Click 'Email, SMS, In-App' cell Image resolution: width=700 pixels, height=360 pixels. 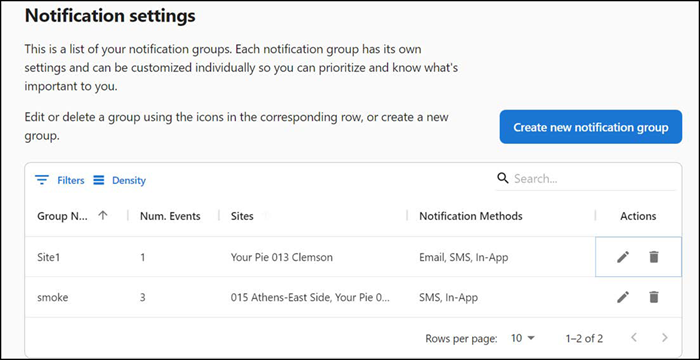pyautogui.click(x=463, y=257)
